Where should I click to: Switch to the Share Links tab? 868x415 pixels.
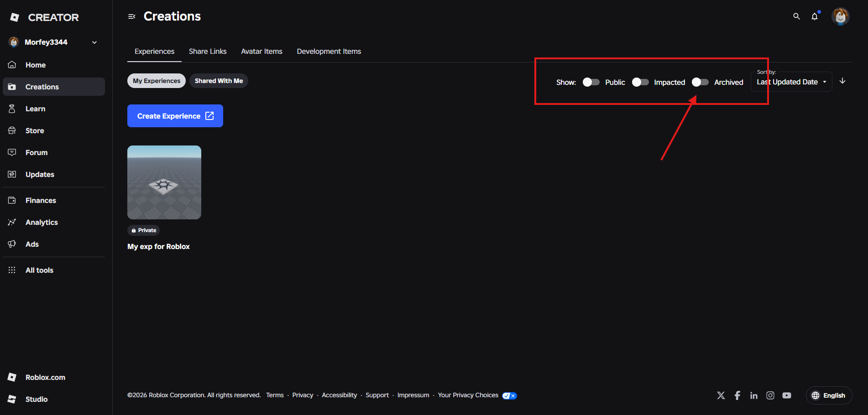(x=208, y=52)
